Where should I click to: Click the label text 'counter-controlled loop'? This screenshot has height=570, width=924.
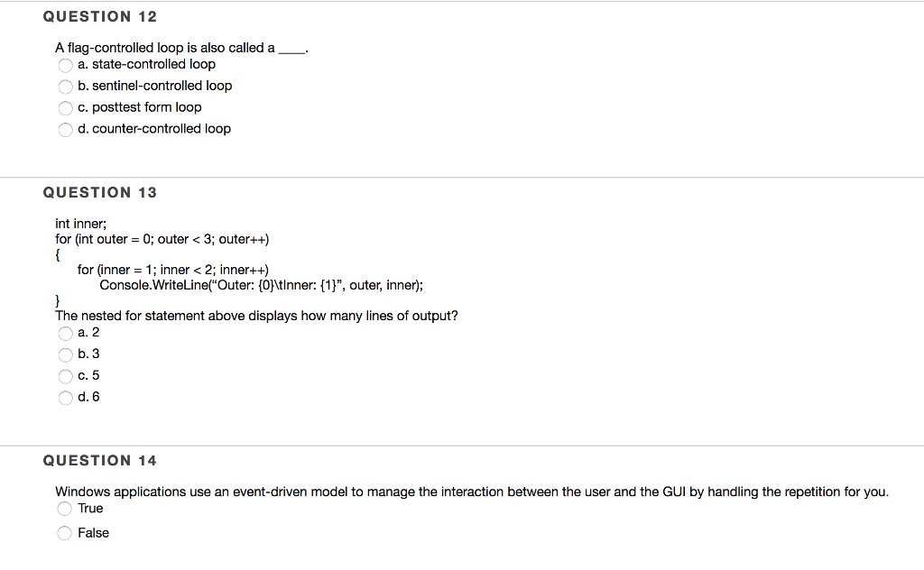[153, 129]
